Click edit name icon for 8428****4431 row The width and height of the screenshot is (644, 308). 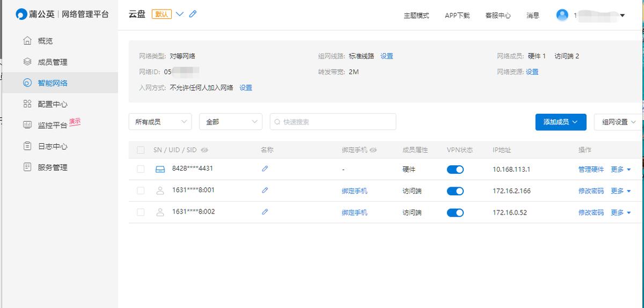[265, 169]
